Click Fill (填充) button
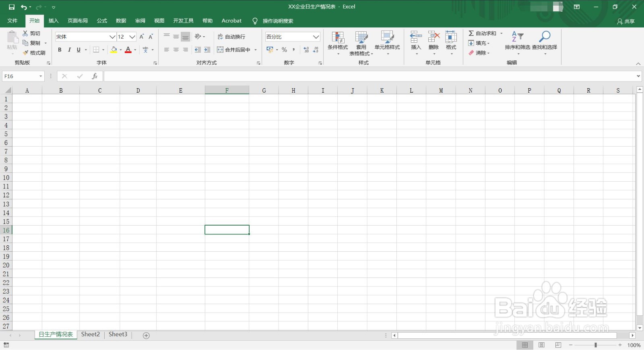 479,43
